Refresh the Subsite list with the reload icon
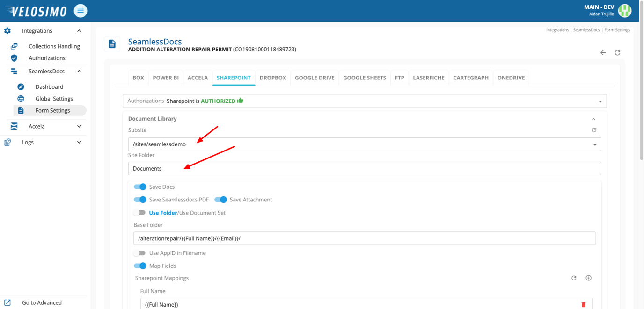644x309 pixels. coord(594,130)
